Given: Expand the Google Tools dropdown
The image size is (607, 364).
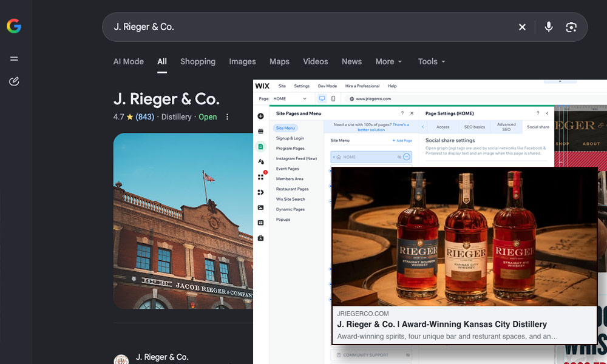Looking at the screenshot, I should [x=432, y=61].
